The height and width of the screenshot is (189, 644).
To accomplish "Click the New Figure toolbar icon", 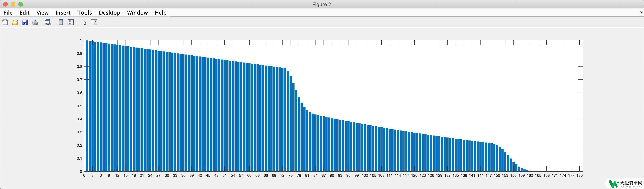I will tap(5, 22).
